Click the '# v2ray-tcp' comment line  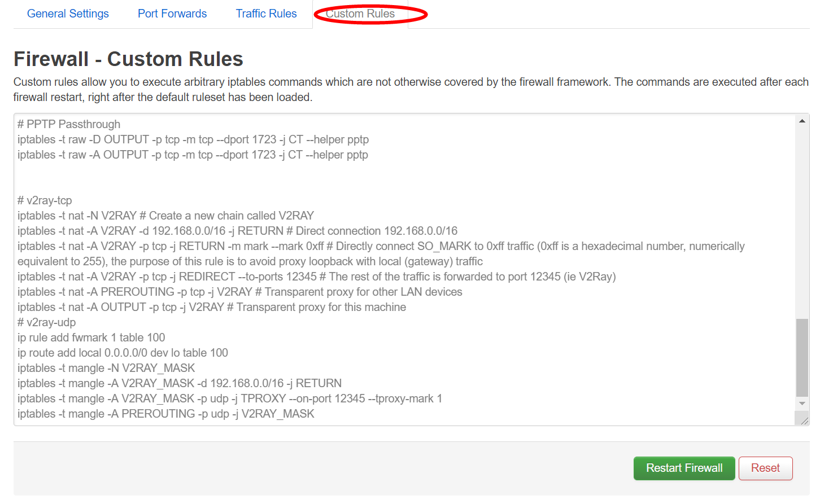(x=45, y=200)
